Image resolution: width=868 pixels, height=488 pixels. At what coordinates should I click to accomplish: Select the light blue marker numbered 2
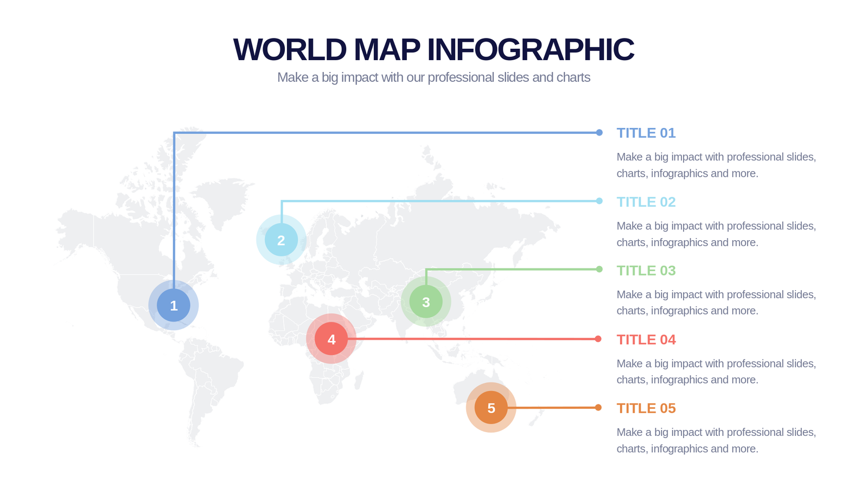coord(281,240)
